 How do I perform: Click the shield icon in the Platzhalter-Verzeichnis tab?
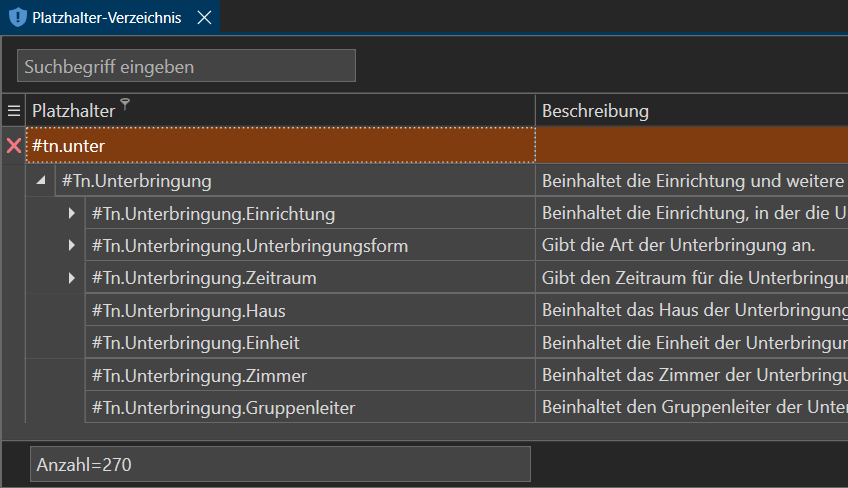click(18, 18)
